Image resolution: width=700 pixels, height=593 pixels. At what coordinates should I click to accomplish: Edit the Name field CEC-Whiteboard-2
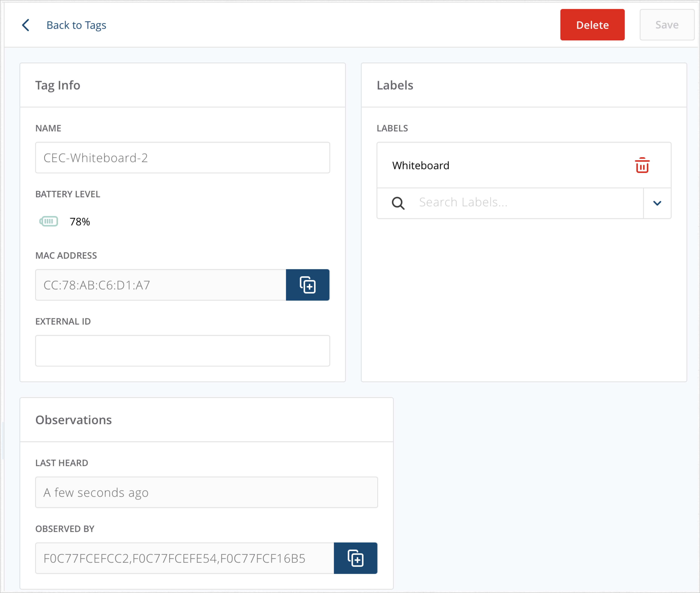[x=182, y=158]
